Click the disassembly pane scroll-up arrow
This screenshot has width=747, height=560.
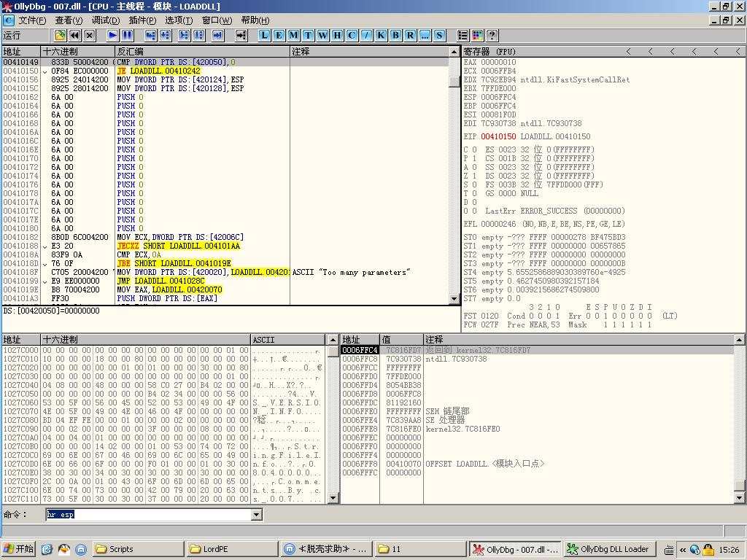click(454, 52)
